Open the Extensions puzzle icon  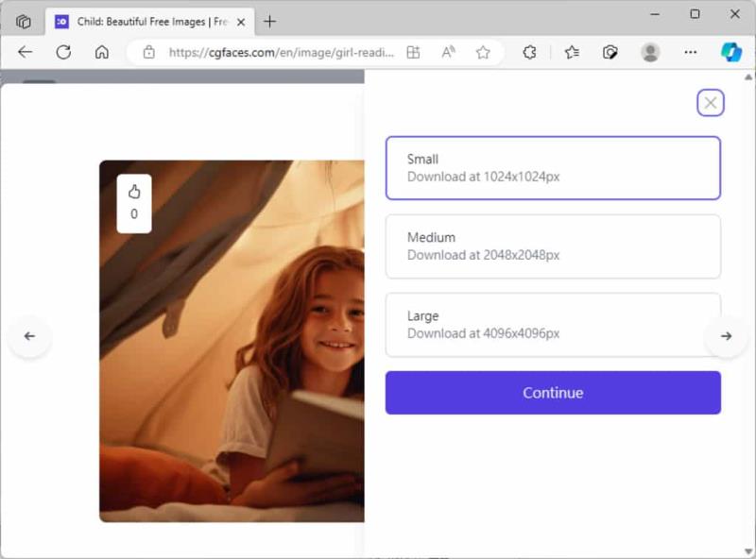tap(529, 52)
